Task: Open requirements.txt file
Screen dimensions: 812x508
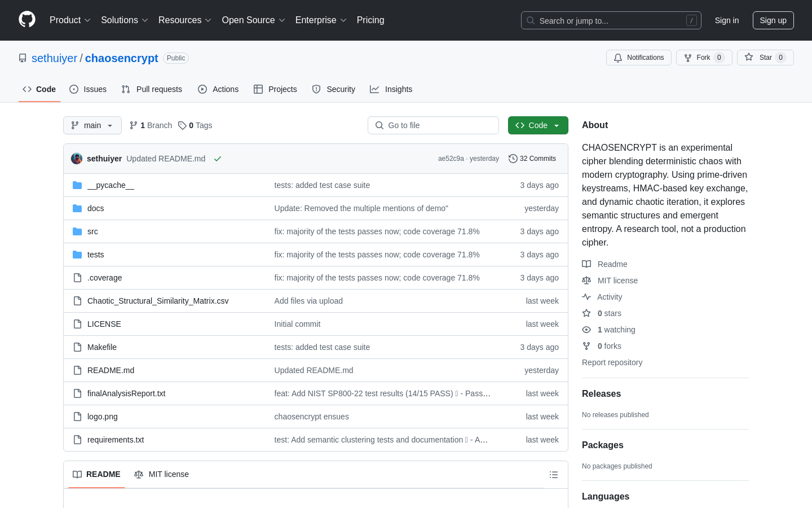Action: [x=116, y=440]
